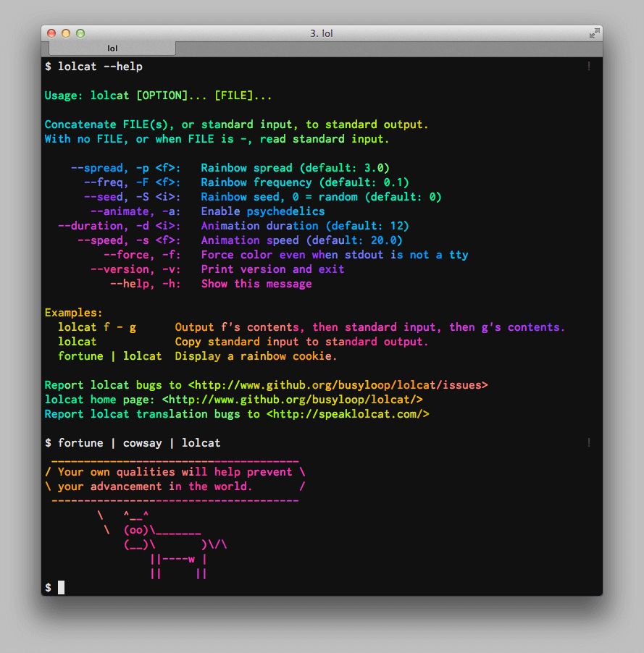Click the alert mark beside the fortune command line

click(x=589, y=442)
